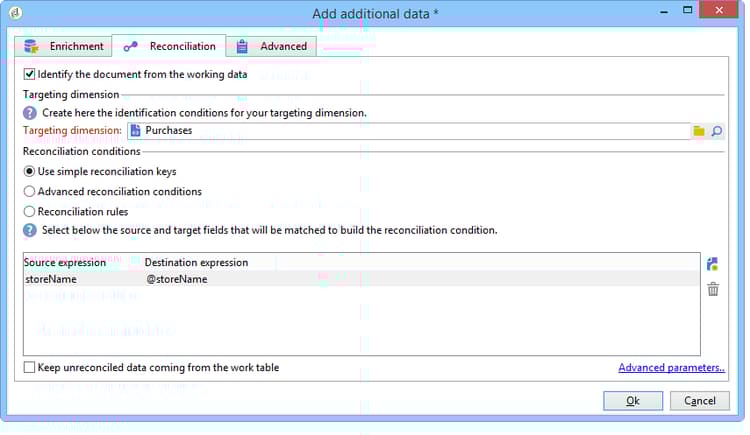Minimize the Add additional data window

[x=664, y=11]
